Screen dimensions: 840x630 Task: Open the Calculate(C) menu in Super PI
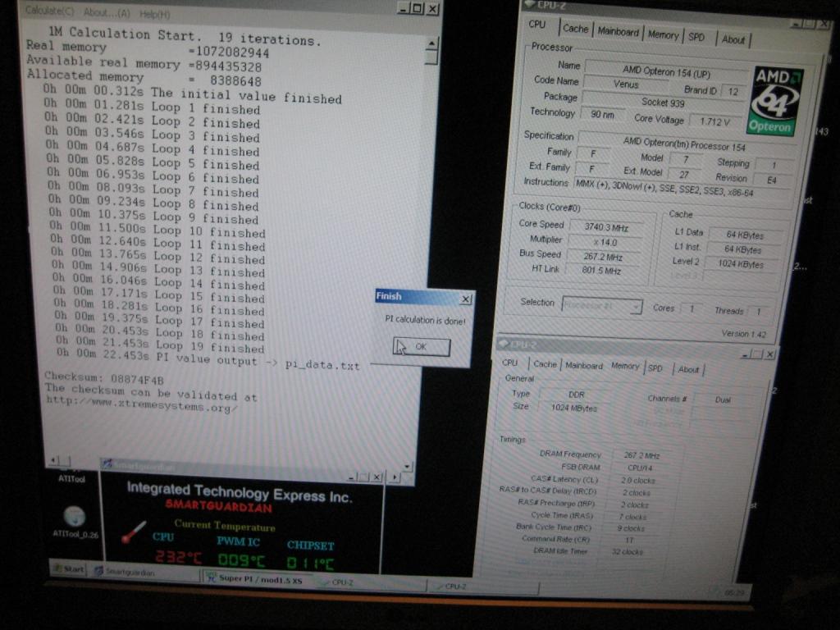pos(49,11)
